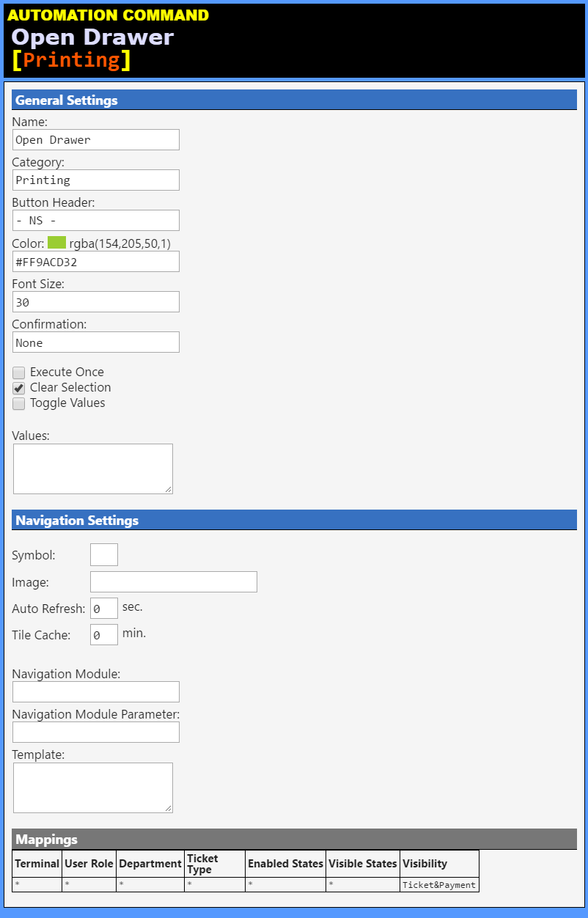Viewport: 588px width, 918px height.
Task: Select the Terminal column header in Mappings
Action: click(37, 864)
